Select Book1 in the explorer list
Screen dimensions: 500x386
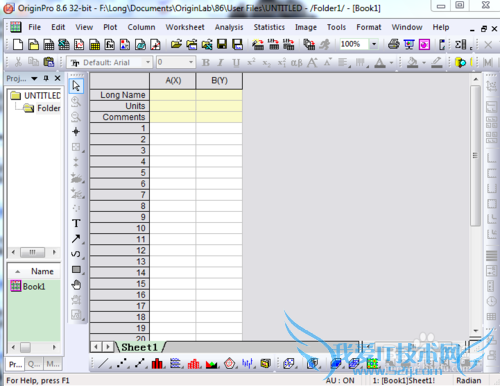point(28,286)
